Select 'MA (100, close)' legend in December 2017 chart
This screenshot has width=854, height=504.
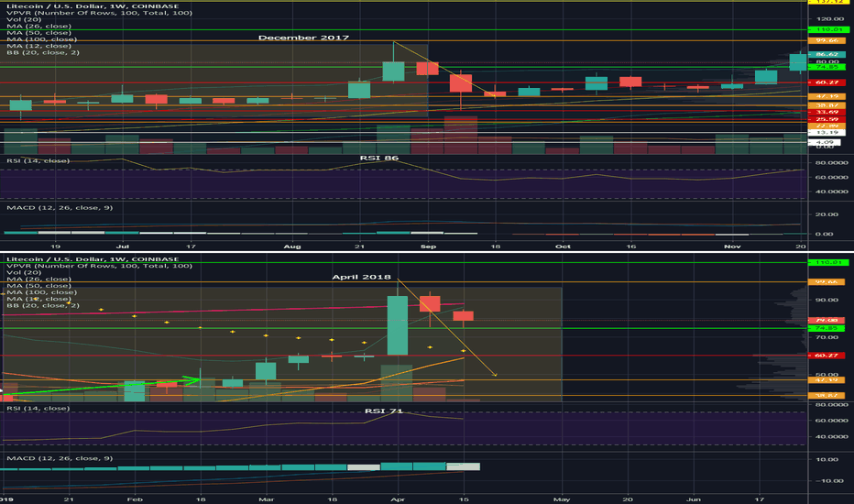41,39
